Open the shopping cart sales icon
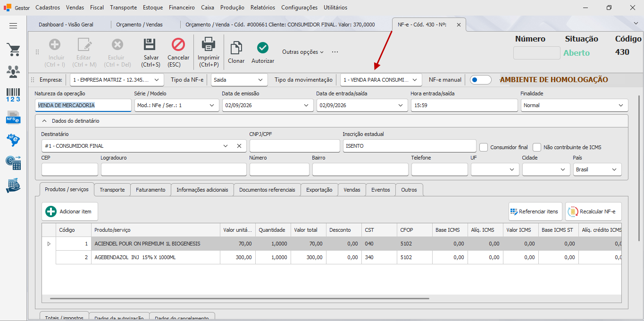This screenshot has height=321, width=644. click(x=13, y=50)
